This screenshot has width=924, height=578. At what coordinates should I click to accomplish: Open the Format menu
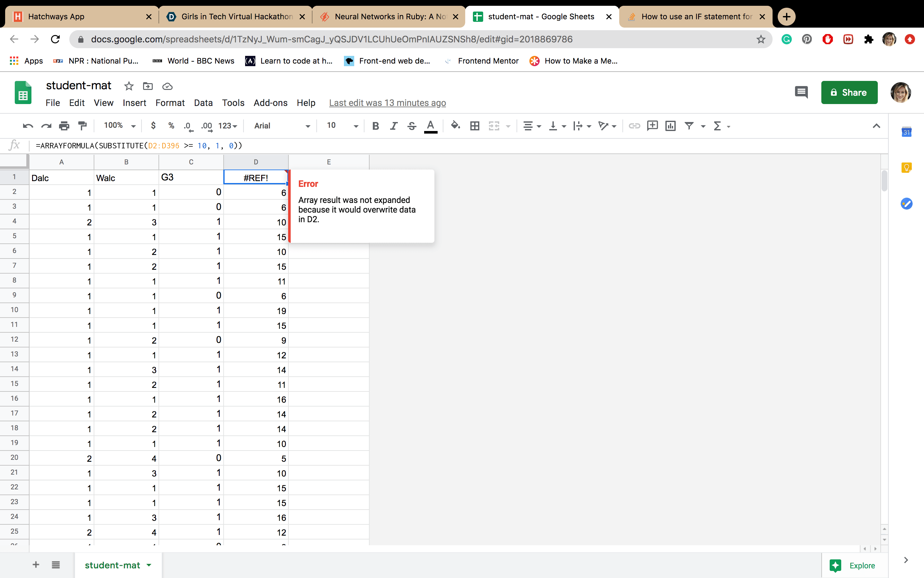[x=170, y=103]
